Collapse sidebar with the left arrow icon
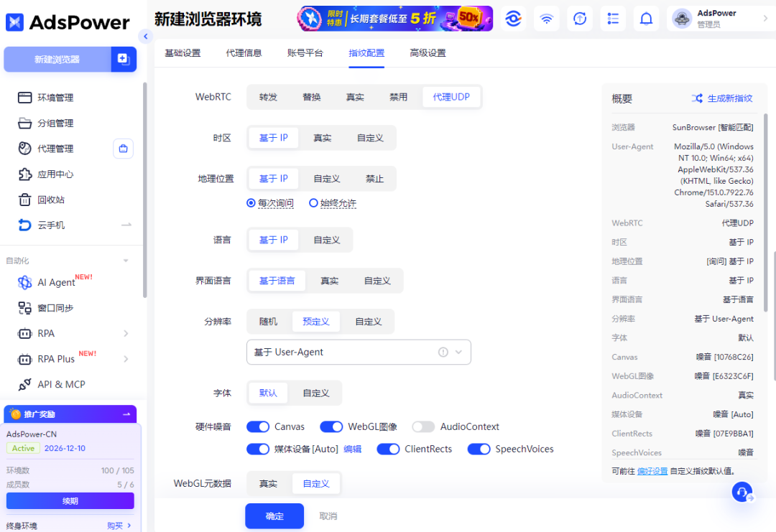 (145, 36)
